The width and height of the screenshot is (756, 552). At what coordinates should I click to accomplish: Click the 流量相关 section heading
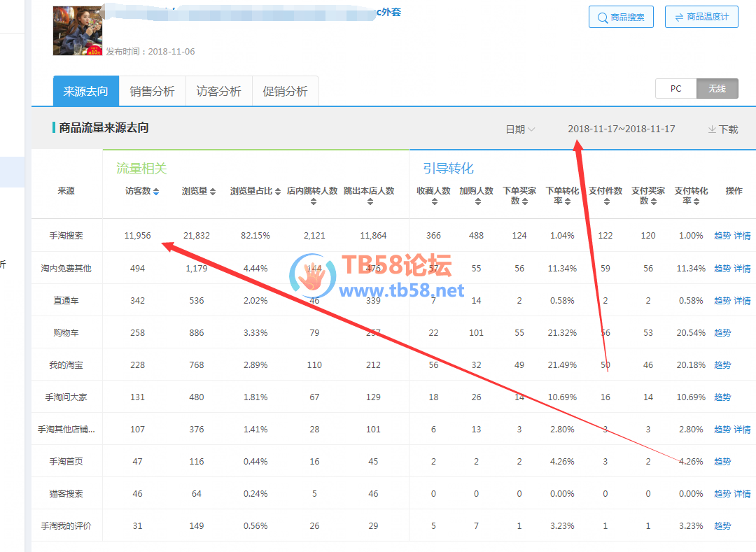click(x=141, y=168)
